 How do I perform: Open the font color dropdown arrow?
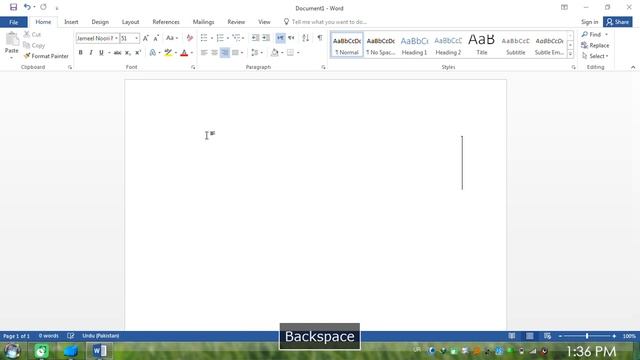coord(192,53)
